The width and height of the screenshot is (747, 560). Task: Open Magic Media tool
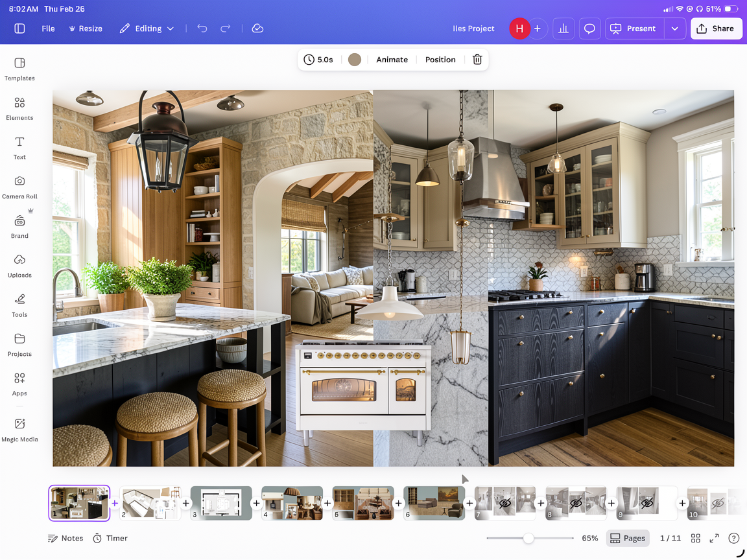pyautogui.click(x=19, y=429)
